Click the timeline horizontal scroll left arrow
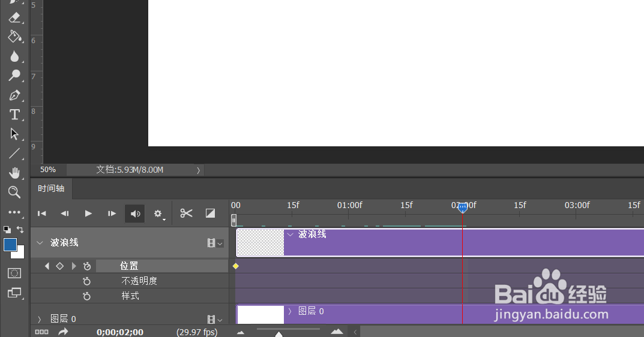 coord(355,332)
